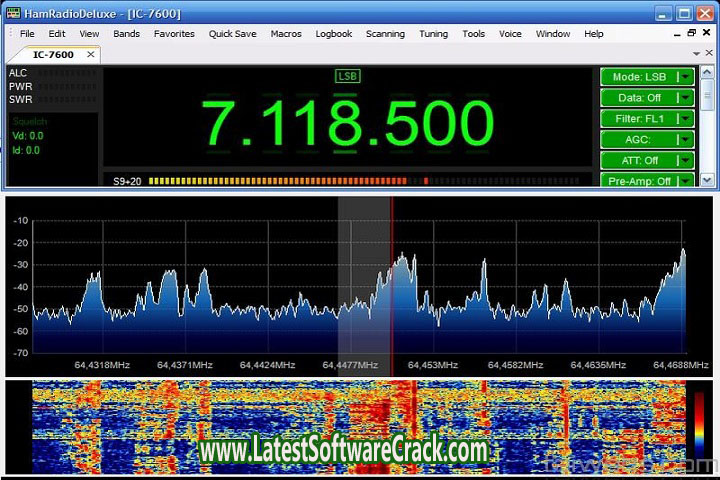Open the Scanning menu

pyautogui.click(x=385, y=33)
